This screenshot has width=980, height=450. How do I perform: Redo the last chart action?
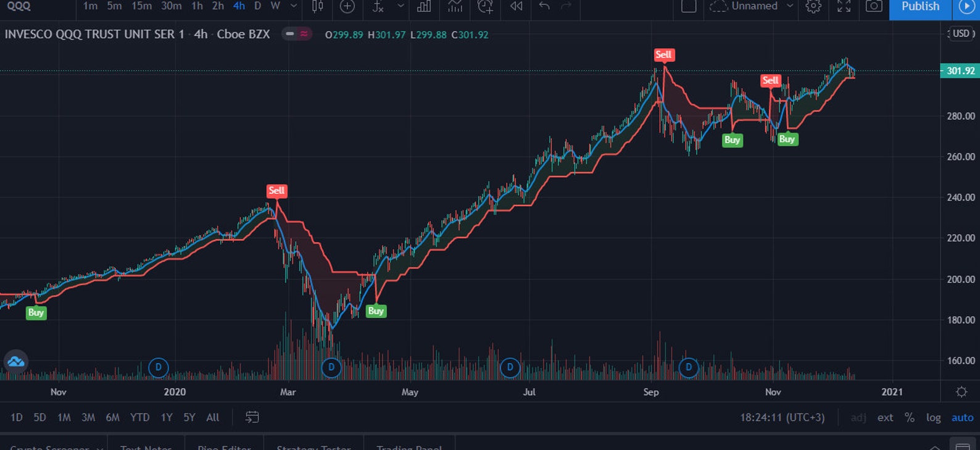[566, 6]
